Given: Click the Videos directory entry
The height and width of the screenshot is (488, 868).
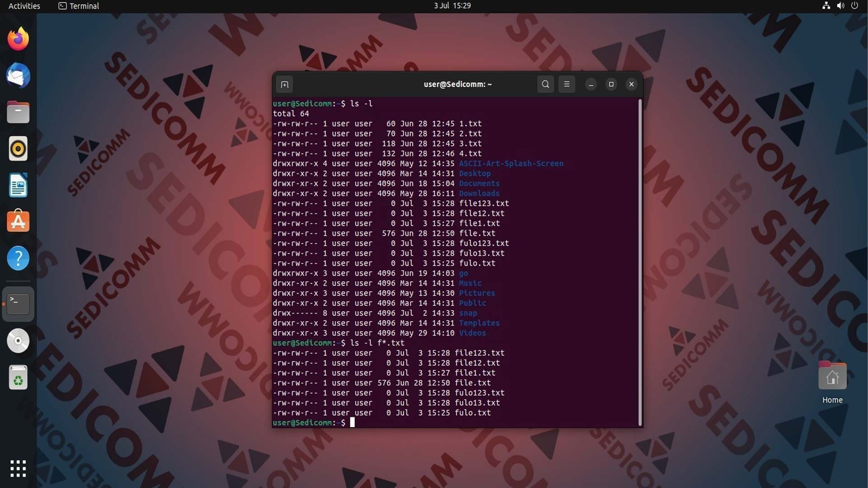Looking at the screenshot, I should coord(472,333).
